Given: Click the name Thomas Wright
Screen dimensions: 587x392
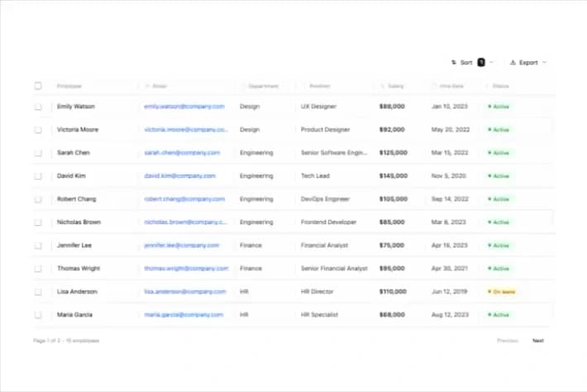Looking at the screenshot, I should [79, 269].
